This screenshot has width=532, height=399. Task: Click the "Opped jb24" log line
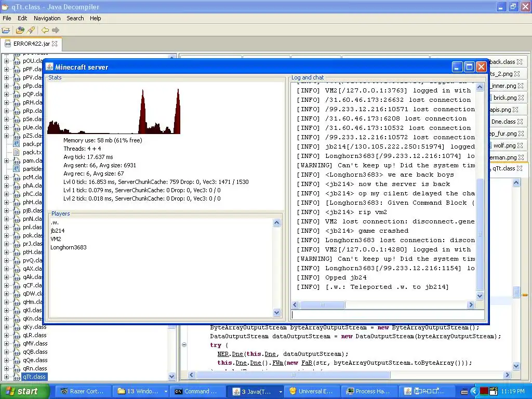[331, 277]
